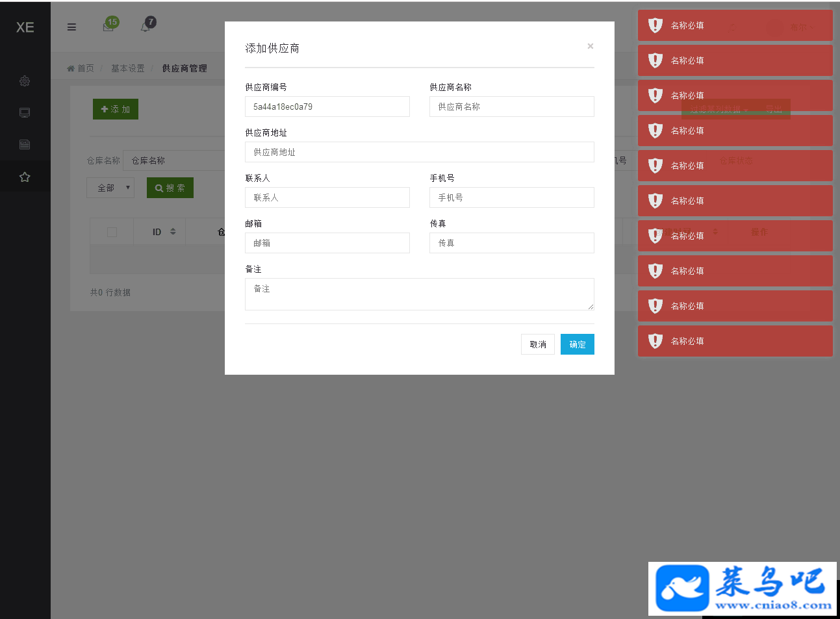Image resolution: width=840 pixels, height=619 pixels.
Task: Dismiss the topmost 名称必填 alert
Action: (x=735, y=25)
